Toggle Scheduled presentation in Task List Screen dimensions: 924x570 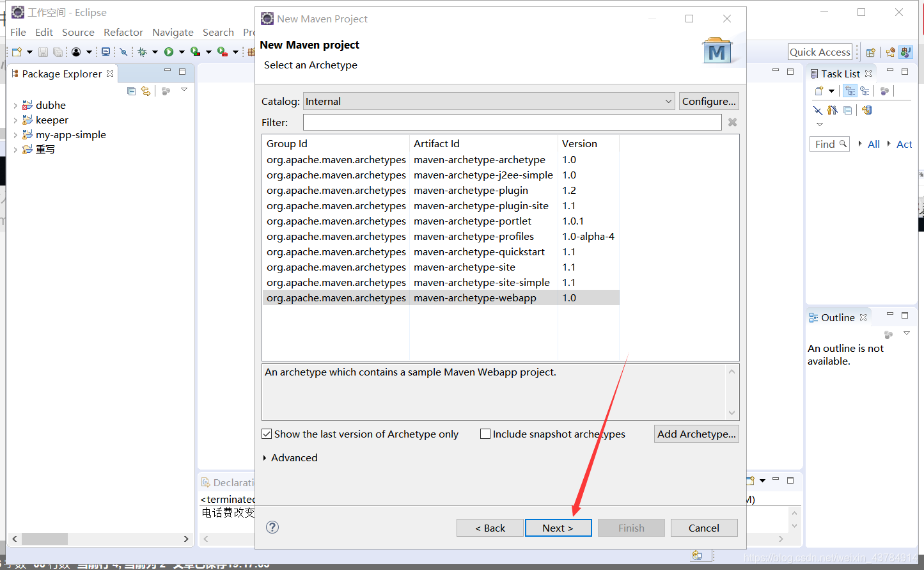click(865, 91)
